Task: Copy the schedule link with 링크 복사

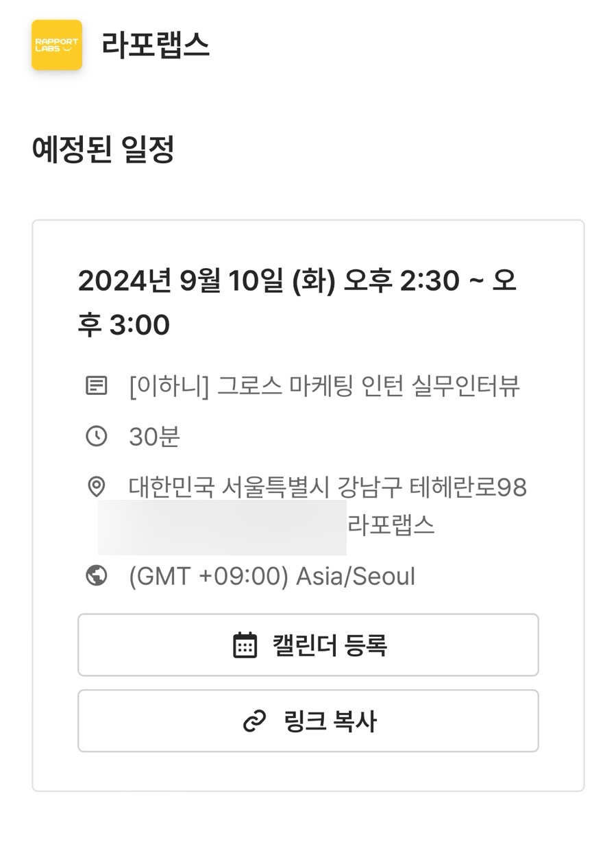Action: click(308, 721)
